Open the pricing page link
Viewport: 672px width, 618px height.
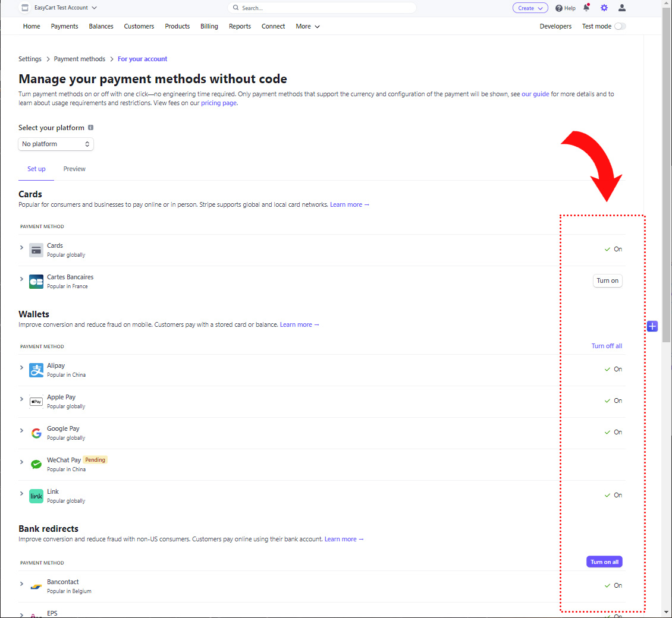218,103
